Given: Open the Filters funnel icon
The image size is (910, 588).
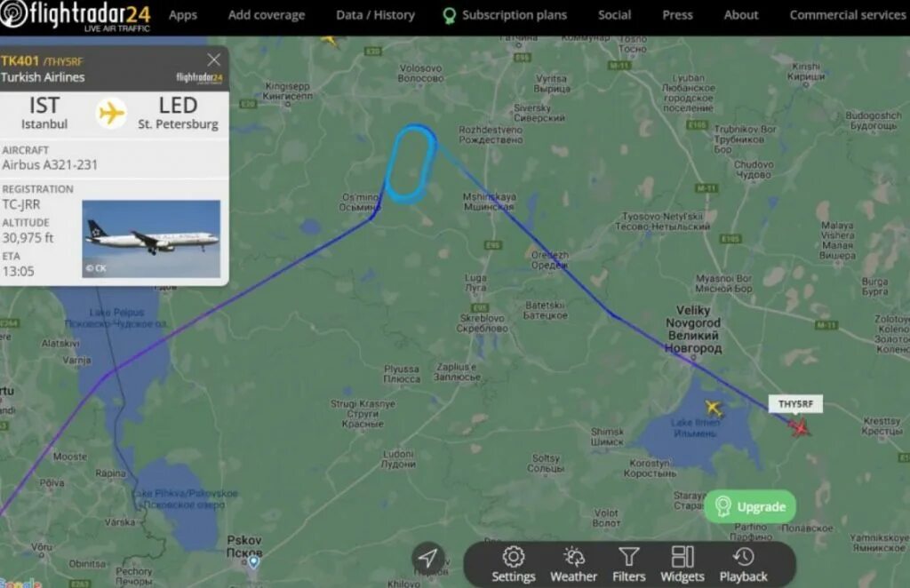Looking at the screenshot, I should (x=628, y=564).
